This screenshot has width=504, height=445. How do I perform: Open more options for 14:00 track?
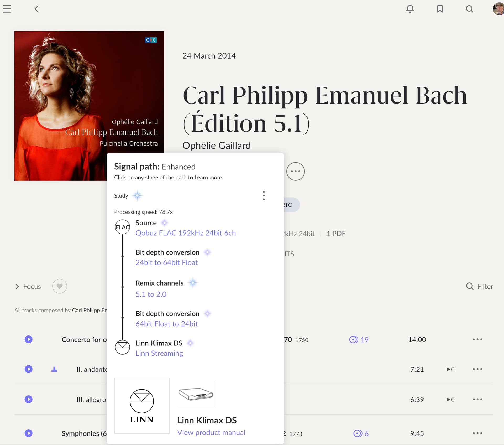(477, 339)
